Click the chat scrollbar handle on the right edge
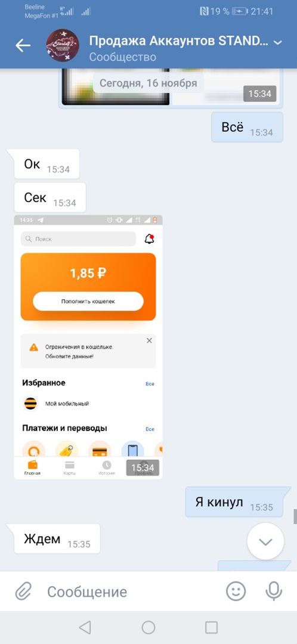The width and height of the screenshot is (297, 644). point(295,516)
